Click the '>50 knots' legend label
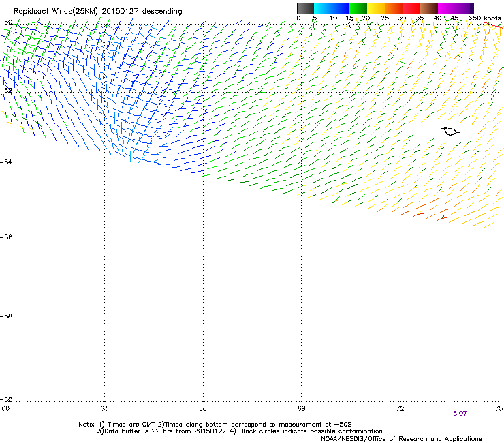The width and height of the screenshot is (504, 443). click(x=484, y=18)
